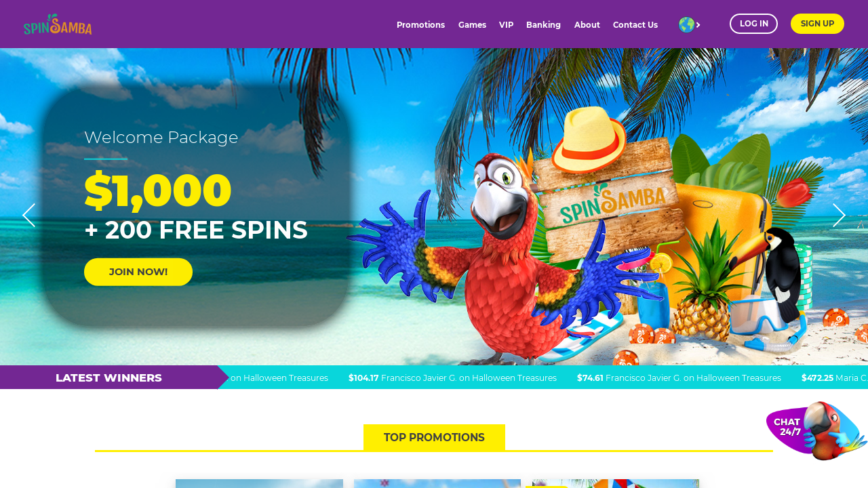Open the Chat 24/7 parrot widget
Image resolution: width=868 pixels, height=488 pixels.
coord(816,430)
